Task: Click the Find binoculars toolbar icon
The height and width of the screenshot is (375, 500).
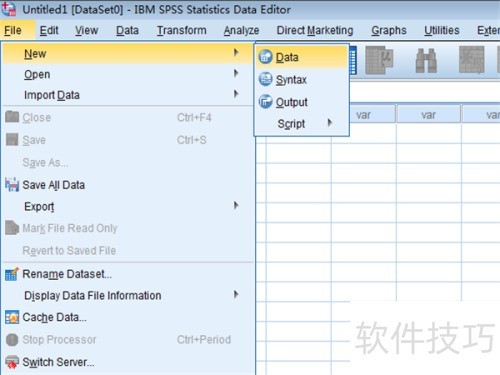Action: [x=426, y=60]
